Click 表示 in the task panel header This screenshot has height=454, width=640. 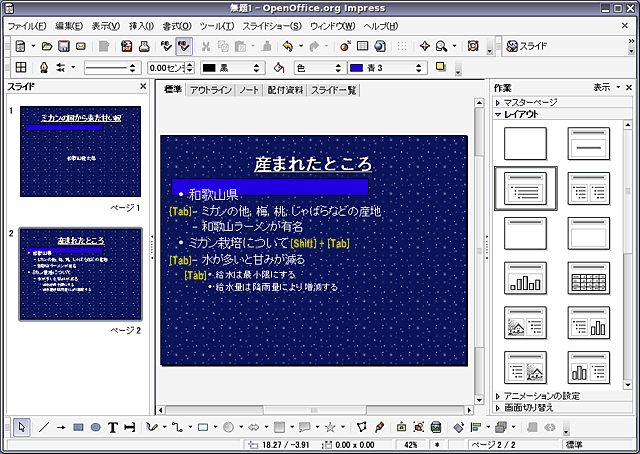[600, 87]
